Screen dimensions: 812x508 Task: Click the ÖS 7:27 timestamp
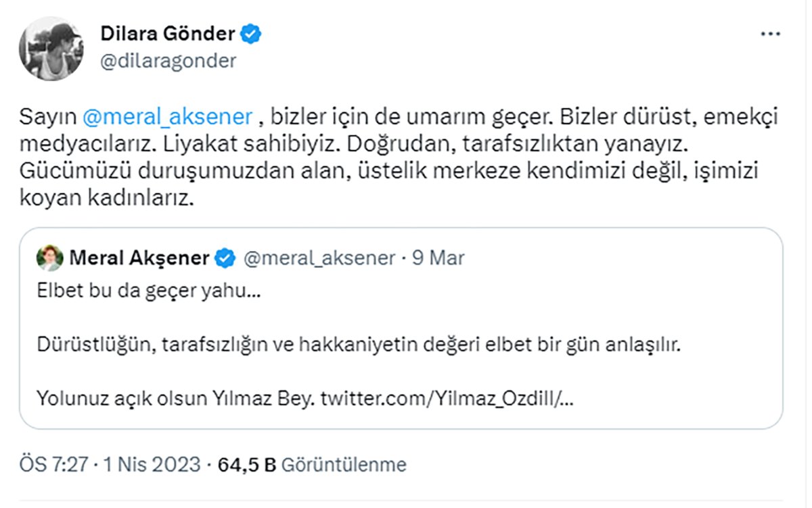click(54, 465)
